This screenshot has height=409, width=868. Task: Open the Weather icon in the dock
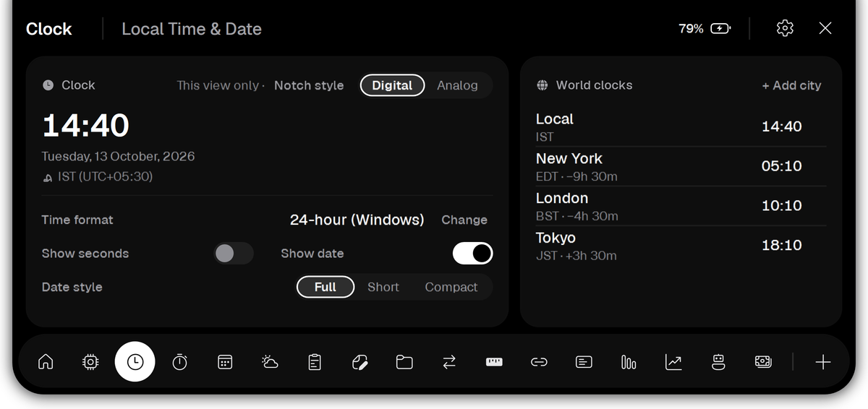[270, 362]
